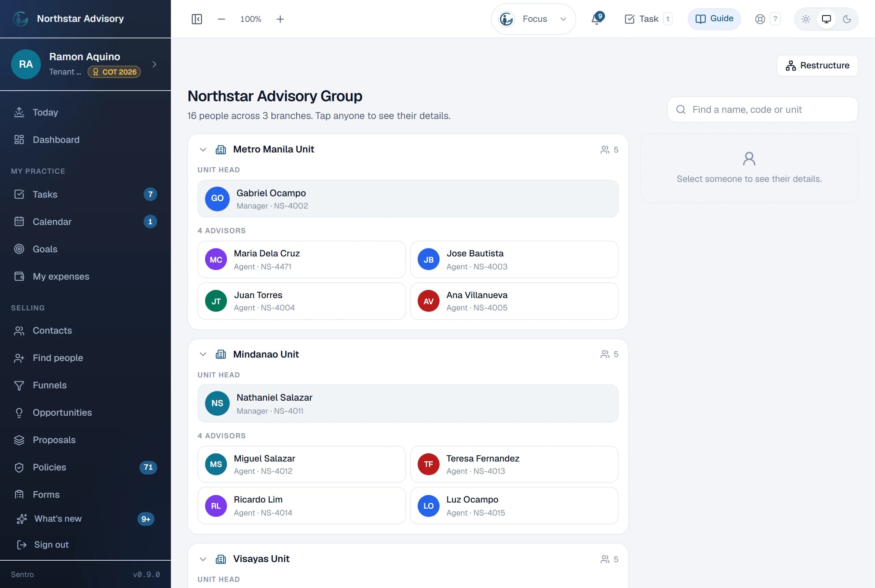Select unit head Gabriel Ocampo card
The height and width of the screenshot is (588, 875).
tap(408, 199)
